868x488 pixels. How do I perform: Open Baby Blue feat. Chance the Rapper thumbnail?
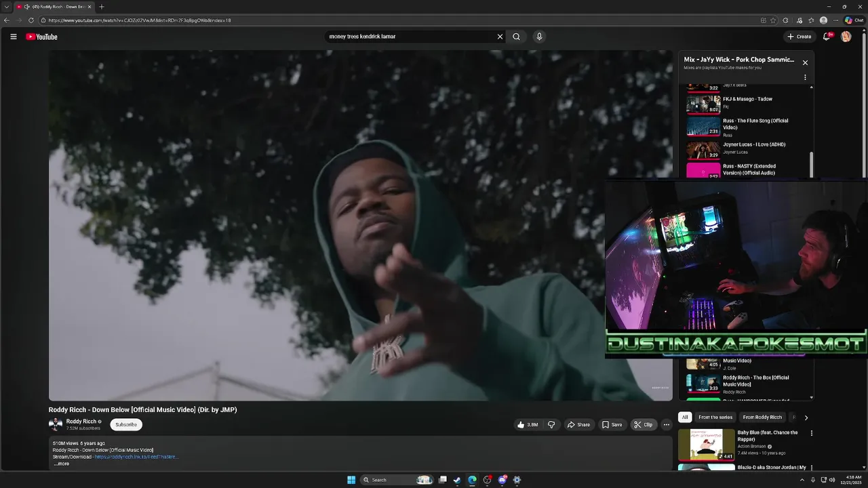[x=707, y=445]
